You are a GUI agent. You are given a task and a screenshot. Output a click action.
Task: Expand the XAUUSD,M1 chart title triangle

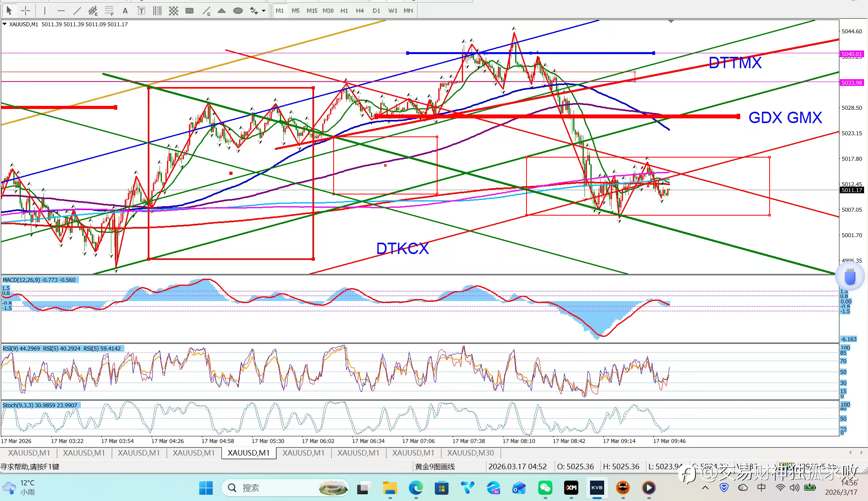point(4,24)
